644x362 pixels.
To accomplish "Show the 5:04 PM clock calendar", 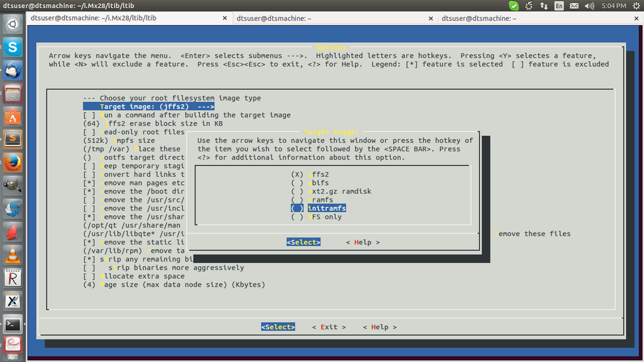I will click(x=614, y=6).
